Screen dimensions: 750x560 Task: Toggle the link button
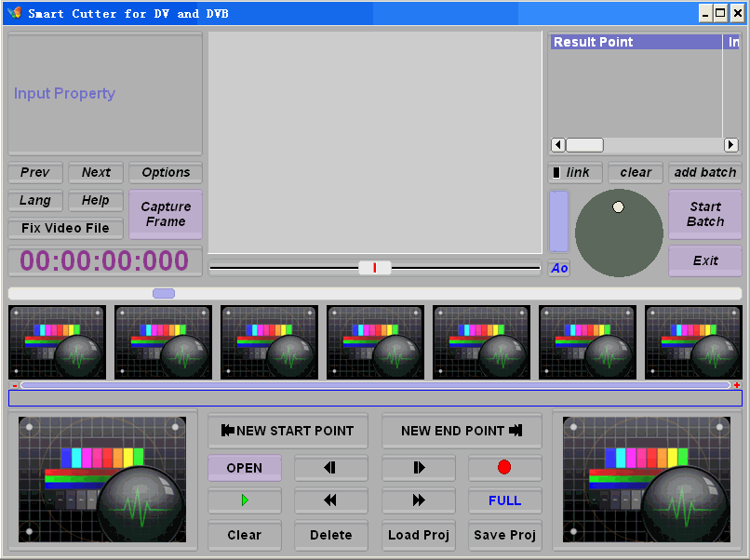tap(575, 173)
